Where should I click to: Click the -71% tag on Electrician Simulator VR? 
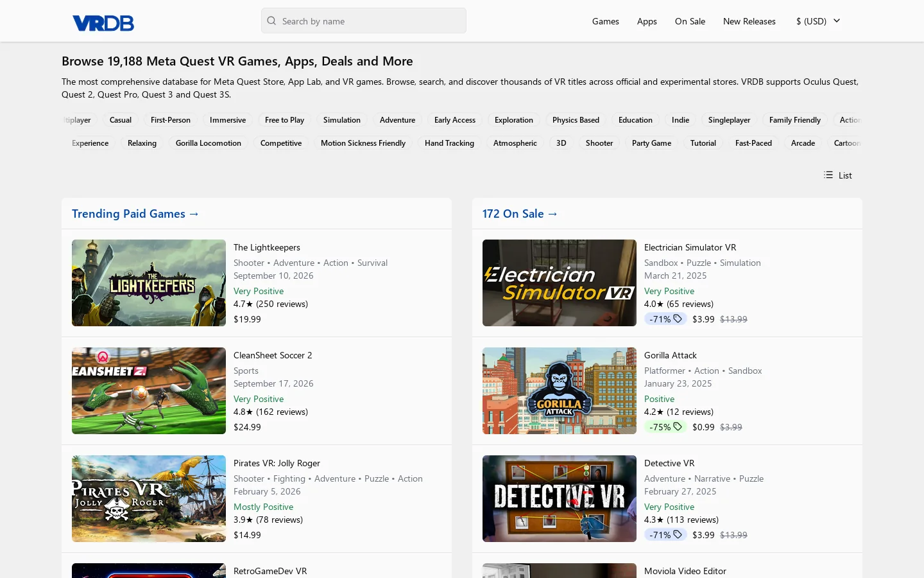tap(665, 319)
